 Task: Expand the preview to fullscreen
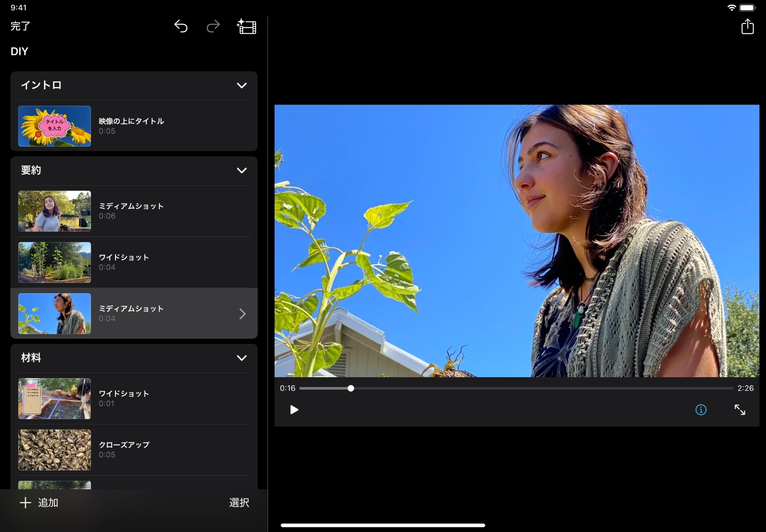point(740,410)
